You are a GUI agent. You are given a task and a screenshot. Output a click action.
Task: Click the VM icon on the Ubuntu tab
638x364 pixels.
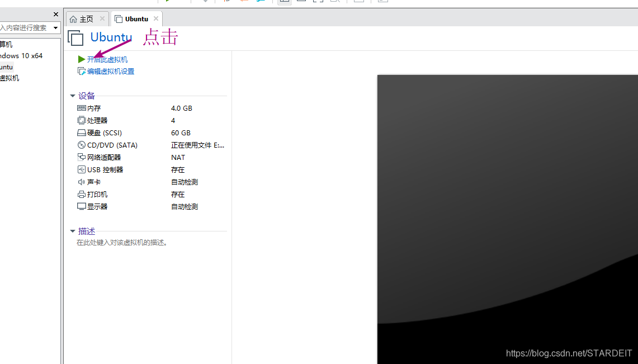(x=119, y=19)
